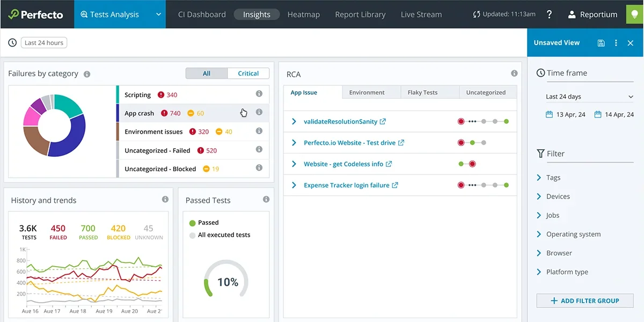Screen dimensions: 644x322
Task: Switch to the Environment RCA tab
Action: [371, 92]
